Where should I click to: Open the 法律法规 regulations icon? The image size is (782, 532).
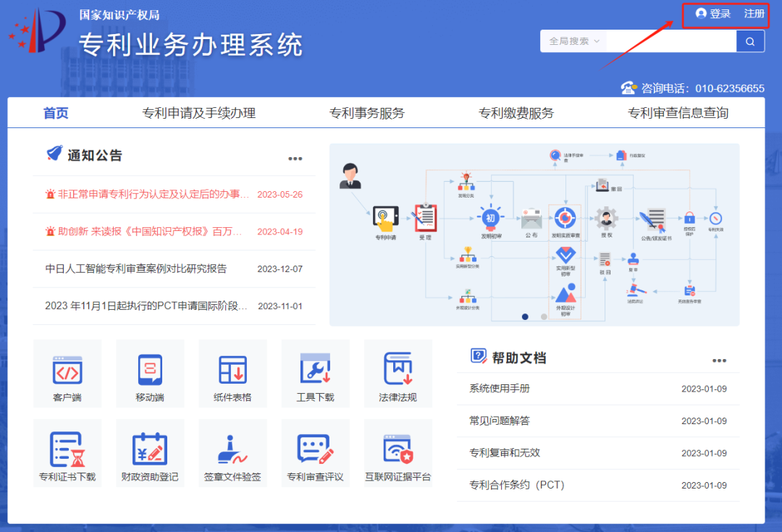(398, 373)
